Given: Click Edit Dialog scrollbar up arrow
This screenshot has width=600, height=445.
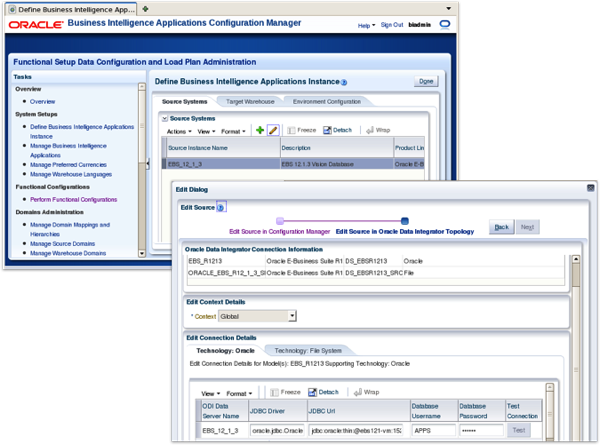Looking at the screenshot, I should click(x=576, y=259).
